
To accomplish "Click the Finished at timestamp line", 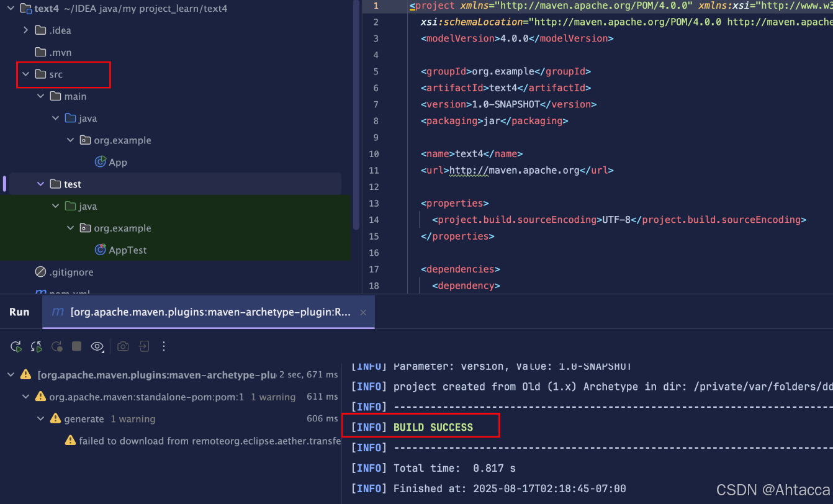I will point(489,488).
